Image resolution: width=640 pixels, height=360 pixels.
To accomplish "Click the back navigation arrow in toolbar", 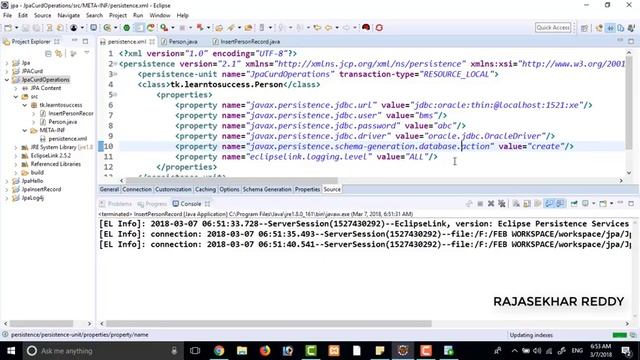I will [x=328, y=28].
